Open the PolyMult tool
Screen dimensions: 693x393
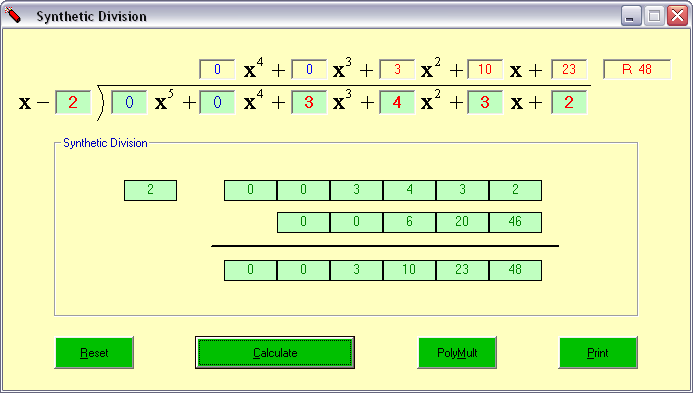[457, 353]
